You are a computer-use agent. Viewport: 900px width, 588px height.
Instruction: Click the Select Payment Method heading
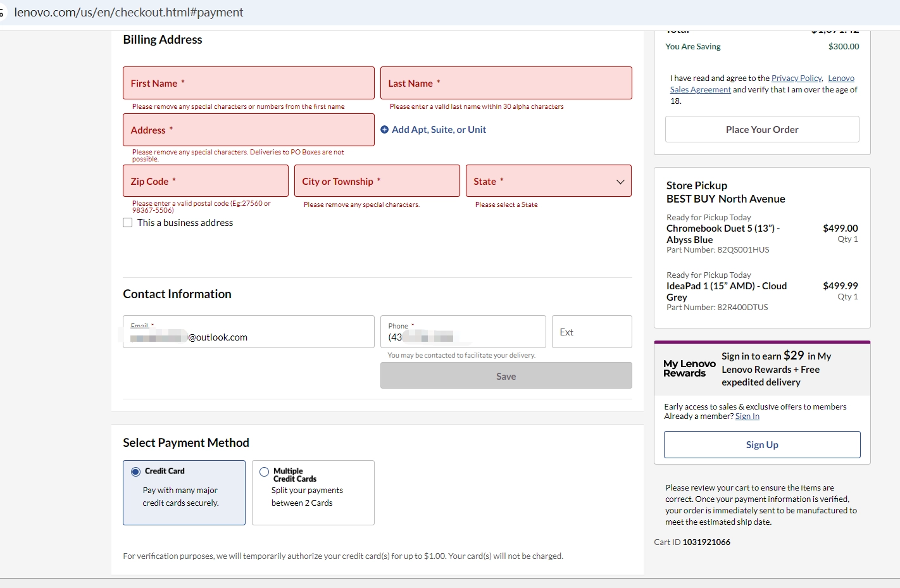pyautogui.click(x=186, y=442)
